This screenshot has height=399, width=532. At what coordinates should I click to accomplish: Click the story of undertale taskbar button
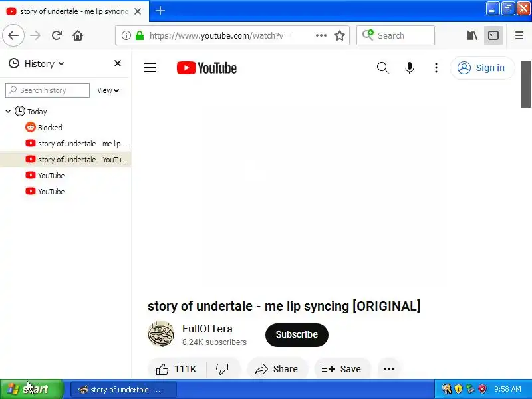(124, 390)
